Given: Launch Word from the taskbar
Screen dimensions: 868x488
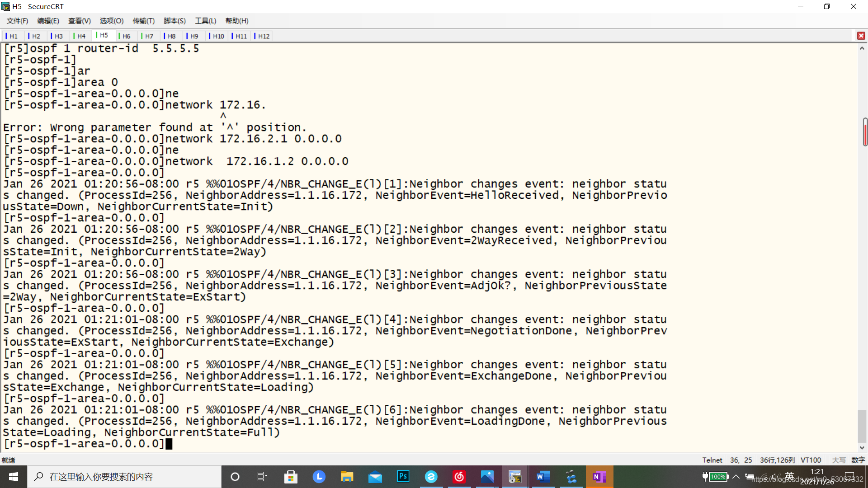Looking at the screenshot, I should 543,477.
